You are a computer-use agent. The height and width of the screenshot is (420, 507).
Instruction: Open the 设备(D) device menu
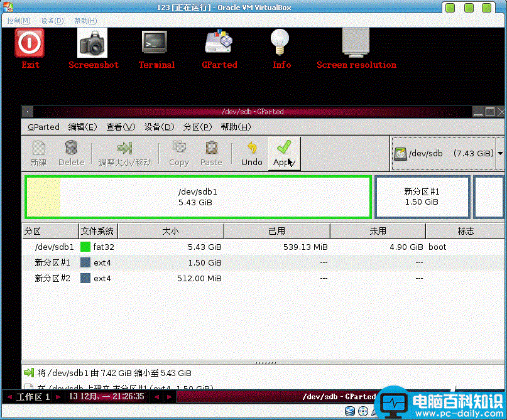click(x=159, y=127)
